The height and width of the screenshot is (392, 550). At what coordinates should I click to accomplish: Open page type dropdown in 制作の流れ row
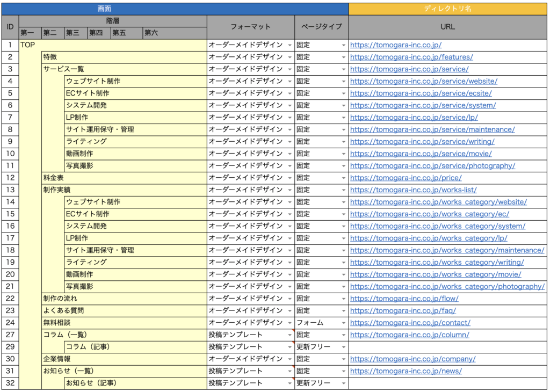coord(343,299)
